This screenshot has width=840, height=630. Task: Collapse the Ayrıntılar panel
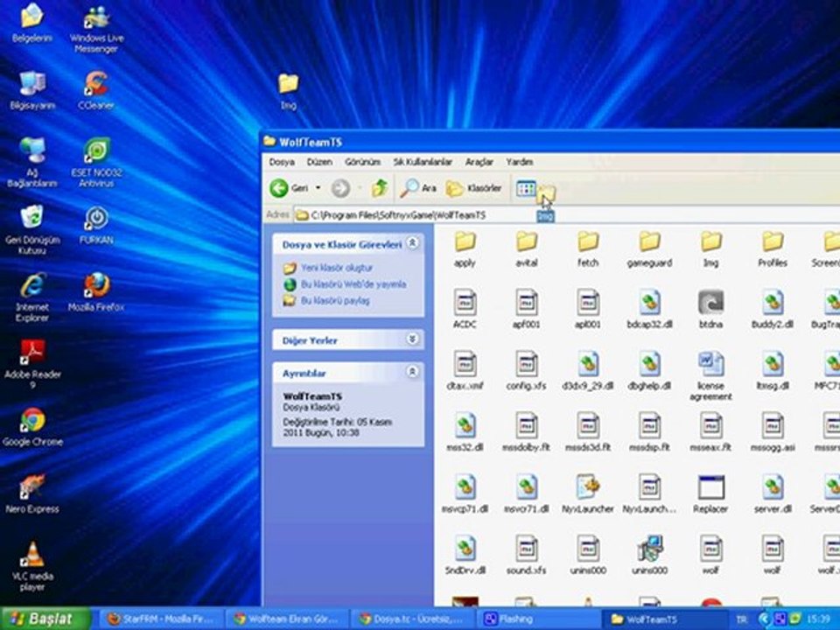click(x=412, y=372)
